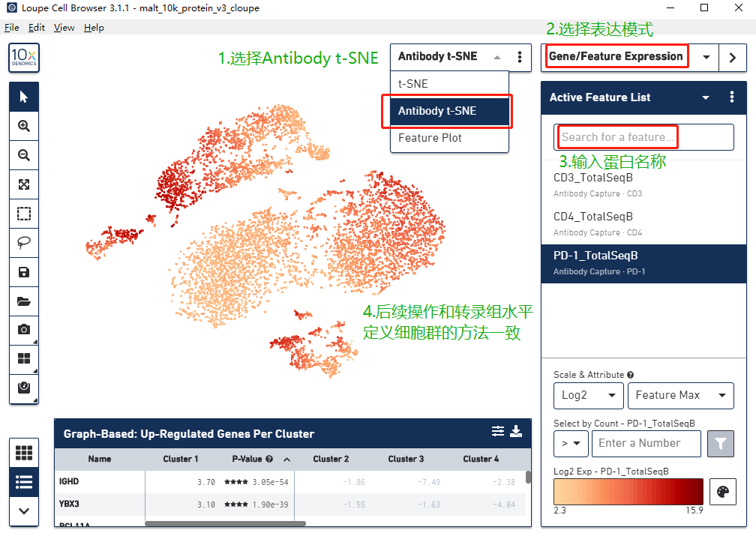Viewport: 756px width, 536px height.
Task: Click the open folder icon
Action: [x=24, y=301]
